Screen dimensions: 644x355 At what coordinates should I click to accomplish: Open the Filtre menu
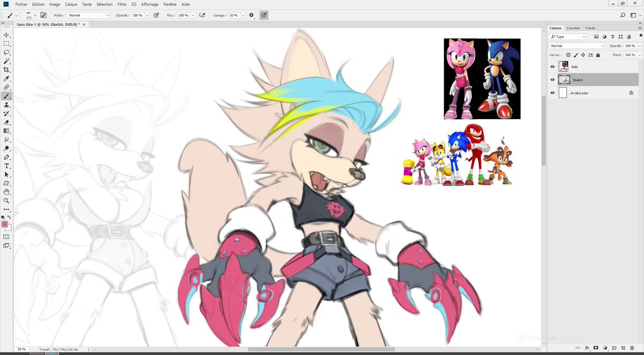point(122,4)
